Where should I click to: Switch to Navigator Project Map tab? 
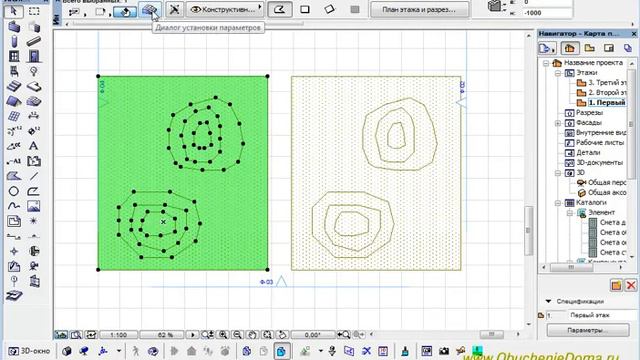pos(569,49)
